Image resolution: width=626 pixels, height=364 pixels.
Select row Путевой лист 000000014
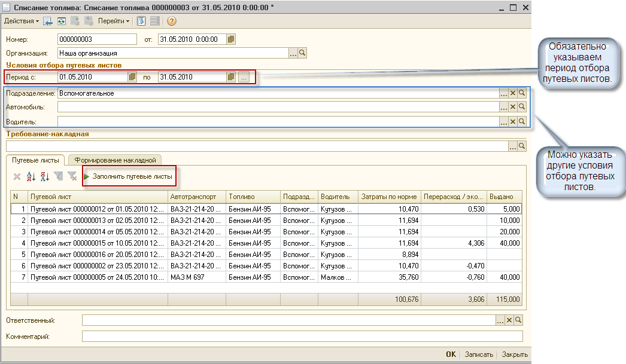pos(266,232)
